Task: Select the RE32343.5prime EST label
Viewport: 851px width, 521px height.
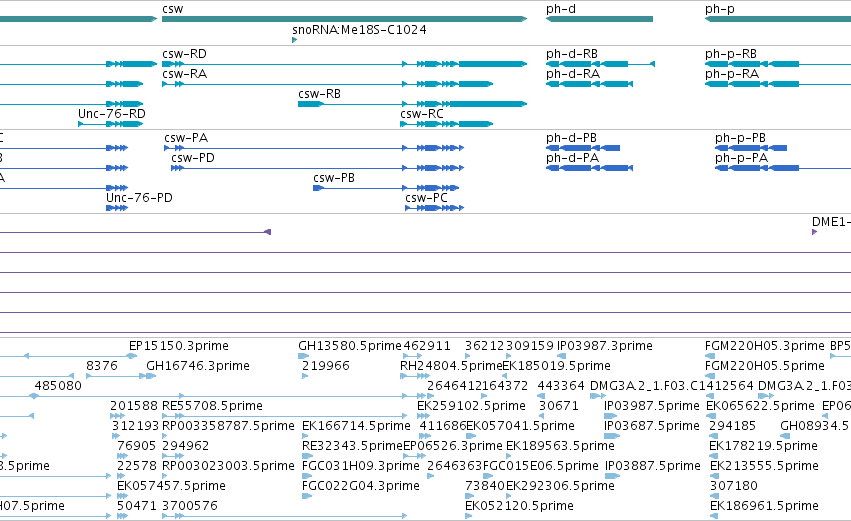Action: (352, 446)
